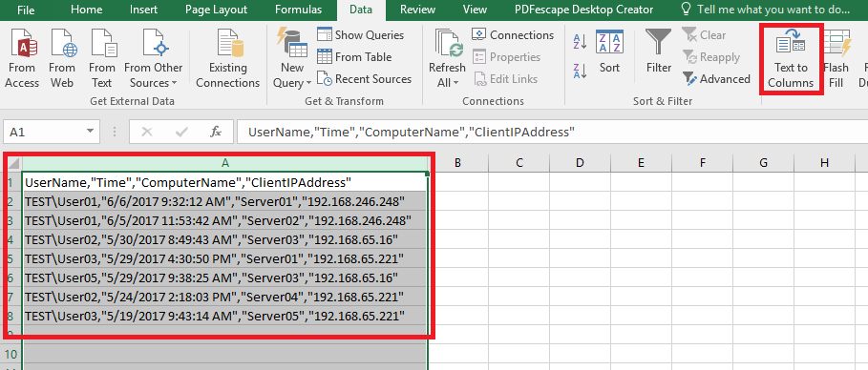
Task: Click Reapply filter
Action: click(x=710, y=57)
